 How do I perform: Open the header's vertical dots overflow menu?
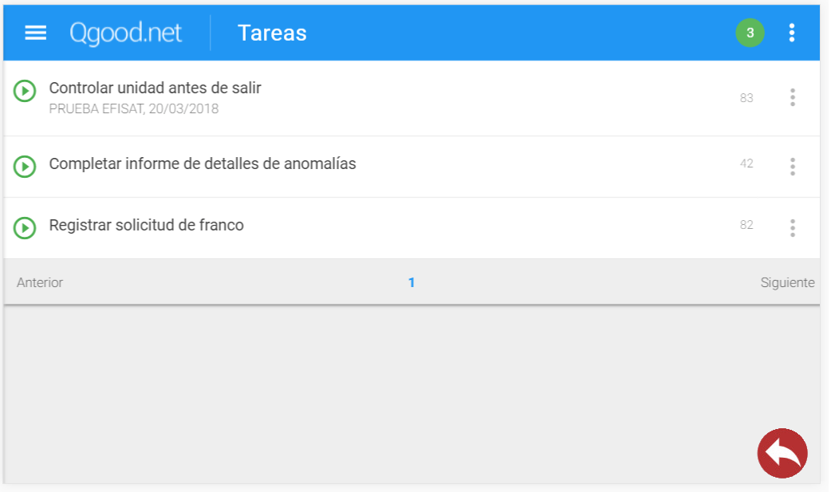pyautogui.click(x=791, y=33)
